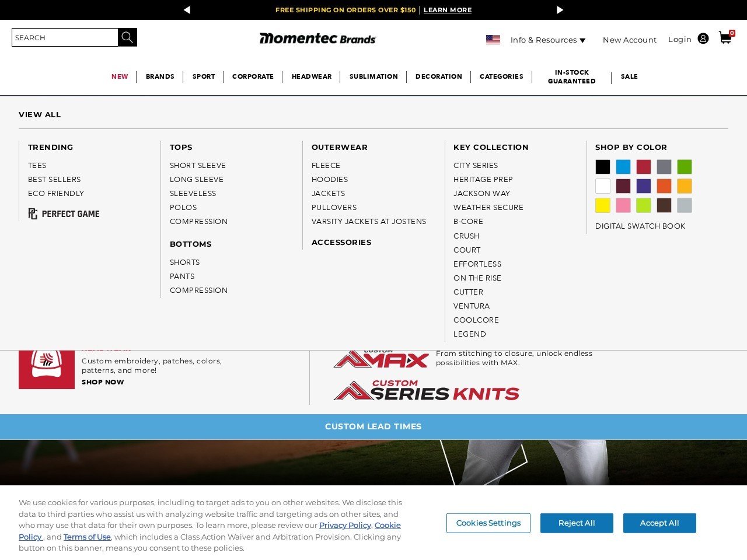
Task: Click the US flag icon
Action: (493, 39)
